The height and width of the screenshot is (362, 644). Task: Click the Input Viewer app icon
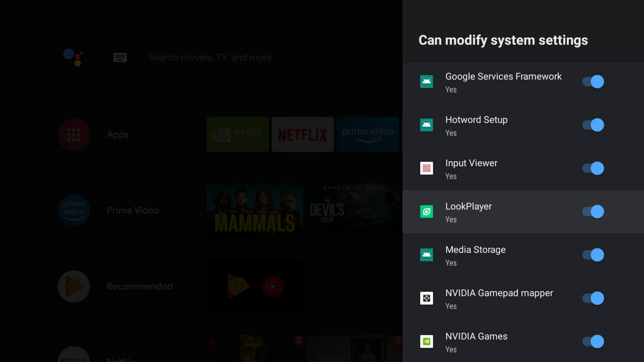426,168
